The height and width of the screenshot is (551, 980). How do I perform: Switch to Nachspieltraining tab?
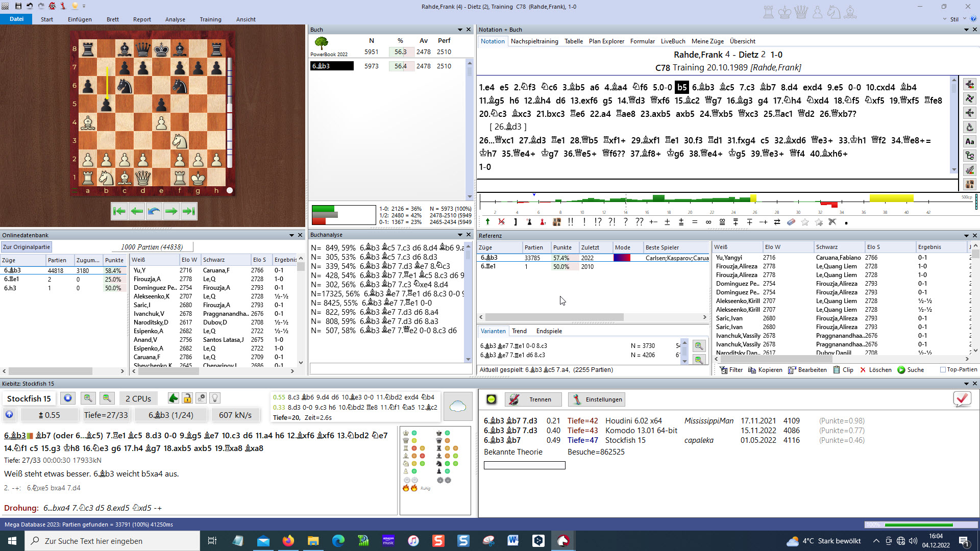coord(534,41)
